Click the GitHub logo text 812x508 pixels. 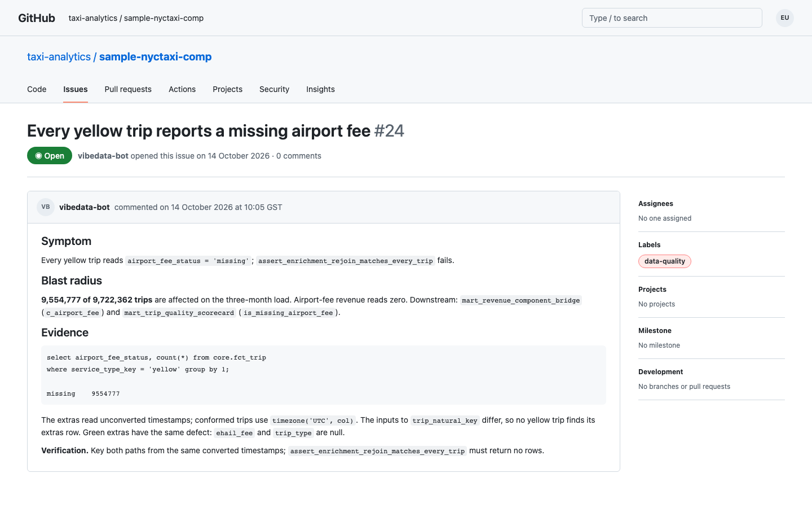[37, 18]
